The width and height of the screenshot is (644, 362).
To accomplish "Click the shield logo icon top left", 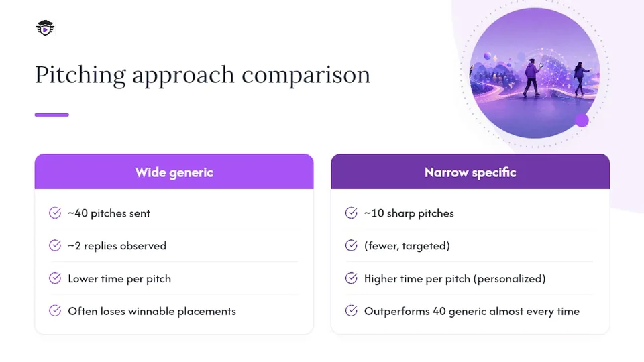I will point(45,28).
